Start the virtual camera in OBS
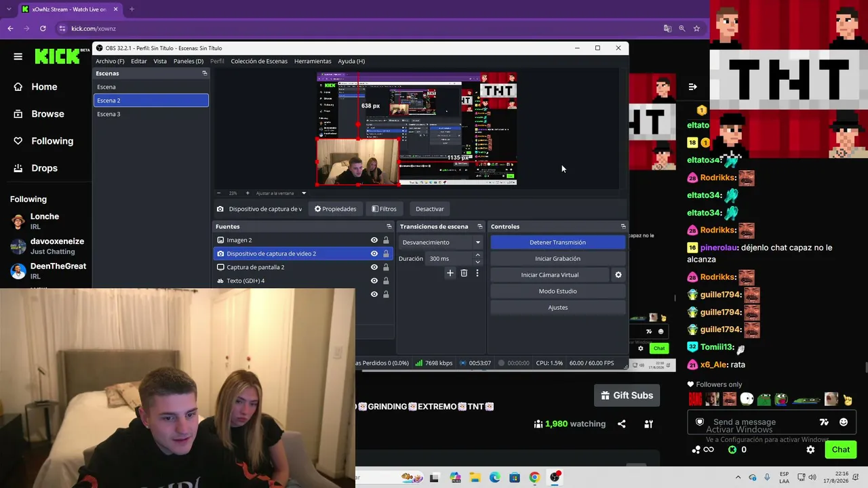This screenshot has height=488, width=868. pyautogui.click(x=549, y=274)
